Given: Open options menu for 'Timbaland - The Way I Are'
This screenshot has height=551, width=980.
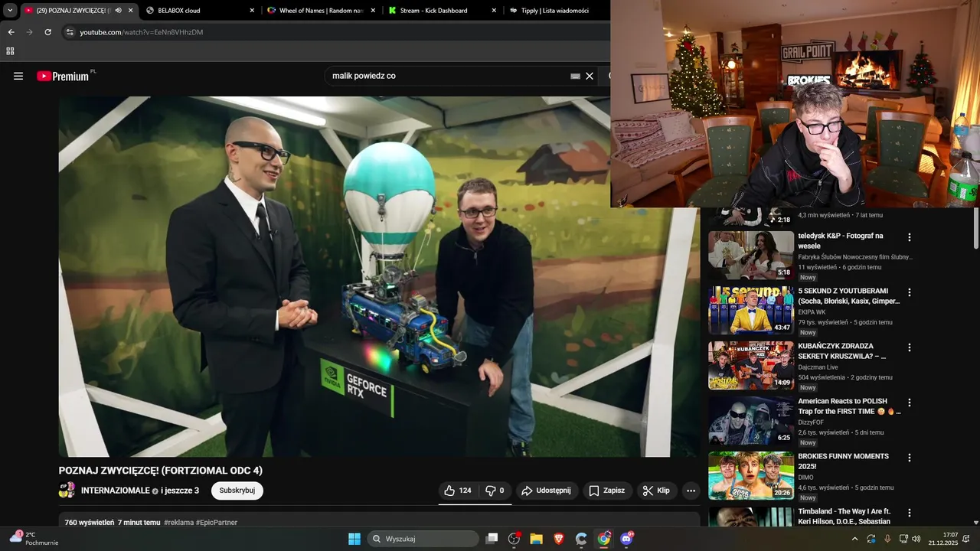Looking at the screenshot, I should tap(910, 513).
